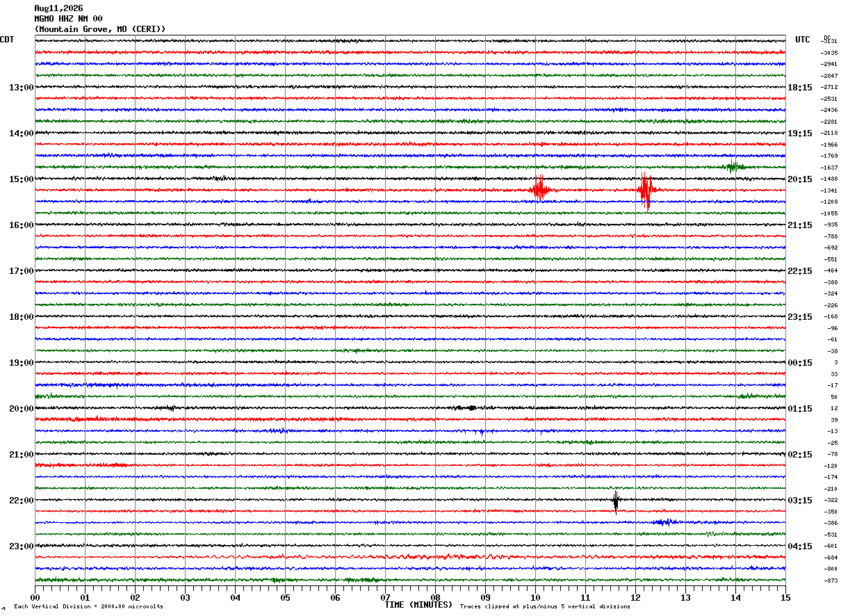Click the CDT column header
Viewport: 841px width, 616px height.
(x=7, y=40)
